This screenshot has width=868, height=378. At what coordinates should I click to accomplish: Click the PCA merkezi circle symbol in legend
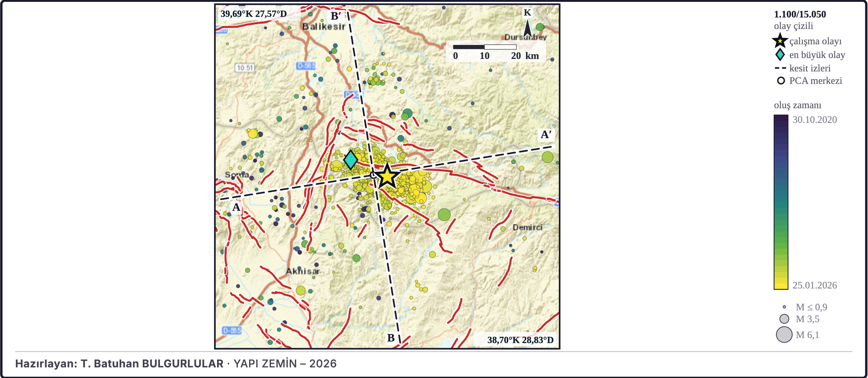tap(781, 81)
